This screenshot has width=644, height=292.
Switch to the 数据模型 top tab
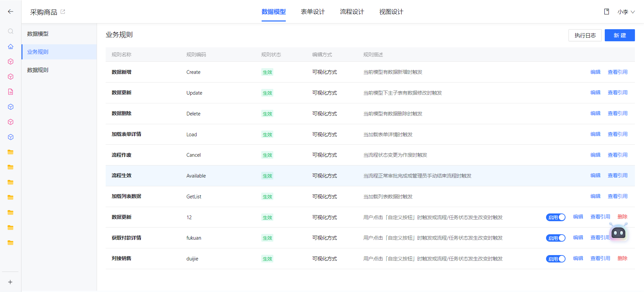click(x=273, y=12)
